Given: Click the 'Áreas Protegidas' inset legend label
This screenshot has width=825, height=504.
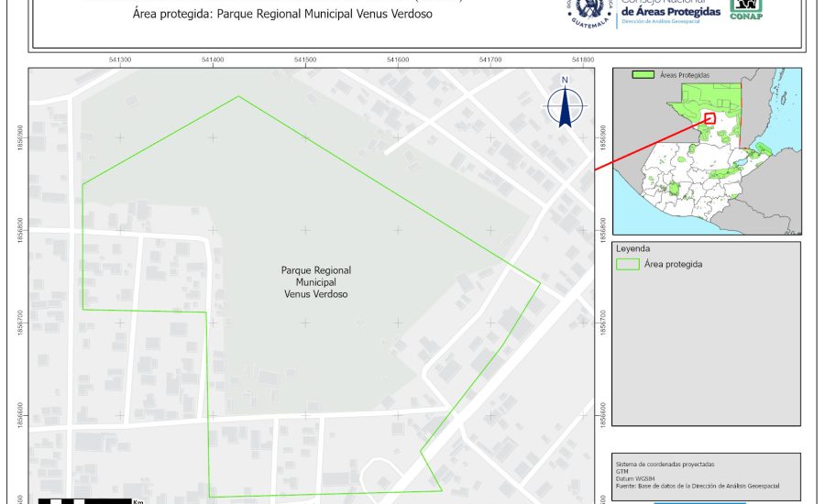Looking at the screenshot, I should click(x=686, y=74).
